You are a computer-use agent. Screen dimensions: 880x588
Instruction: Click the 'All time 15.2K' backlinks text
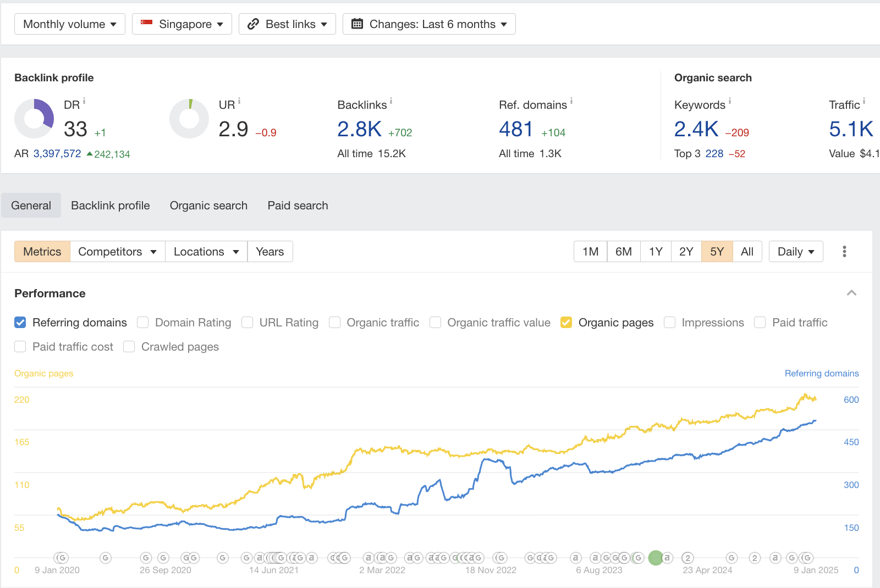[x=372, y=154]
